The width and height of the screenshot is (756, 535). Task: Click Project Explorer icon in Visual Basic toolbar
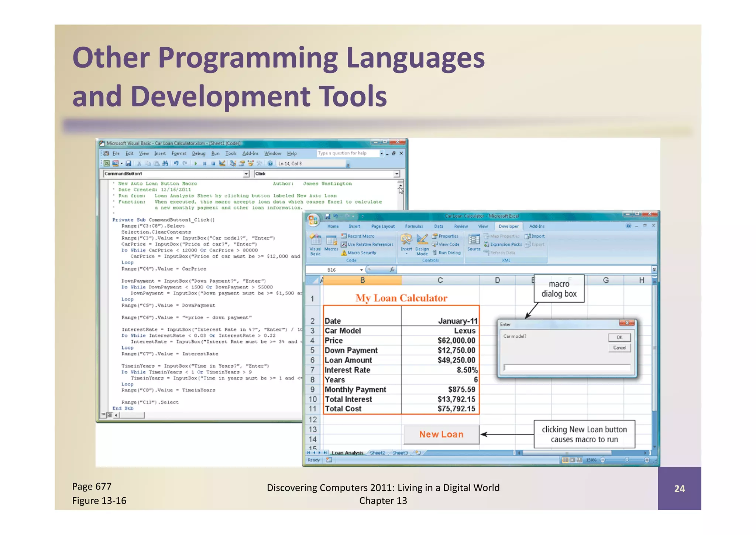(233, 163)
